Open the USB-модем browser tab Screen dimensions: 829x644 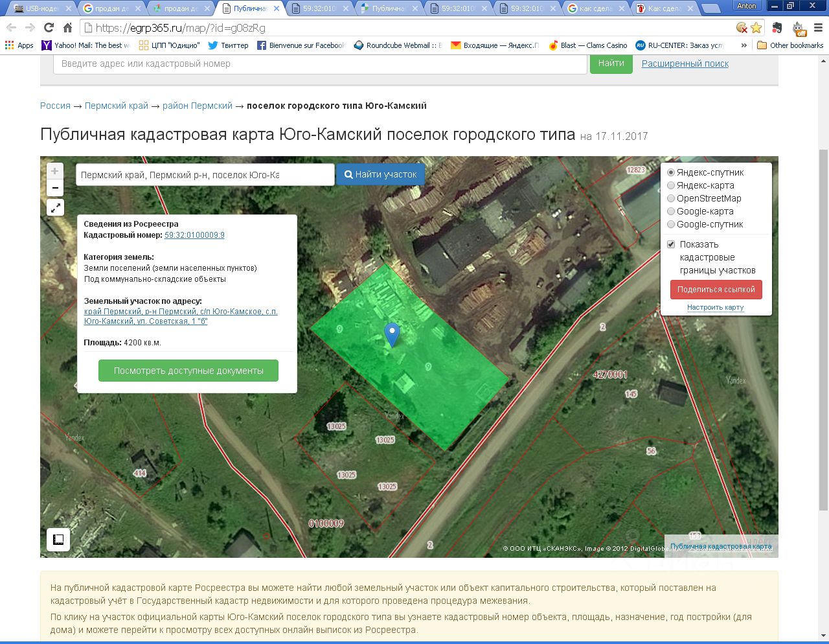40,8
